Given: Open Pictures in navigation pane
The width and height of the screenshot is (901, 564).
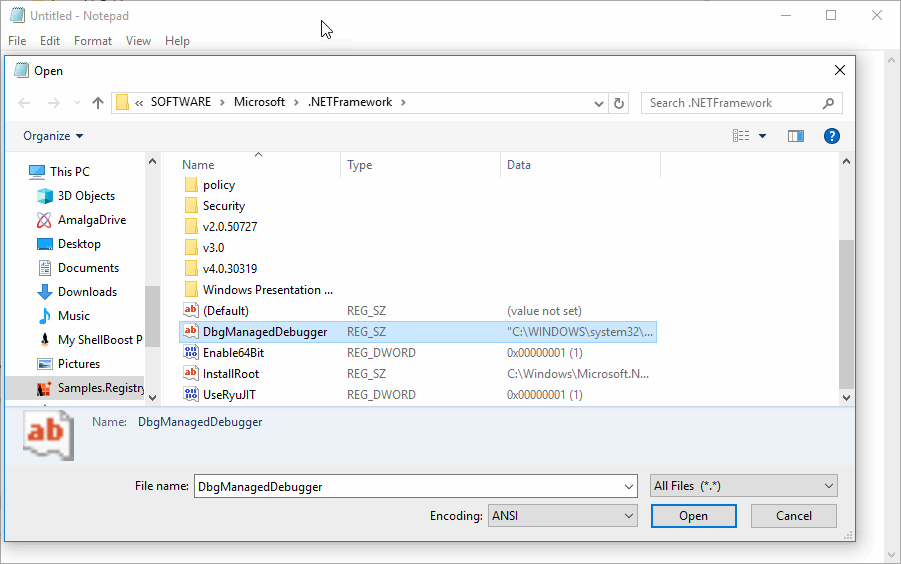Looking at the screenshot, I should click(x=68, y=364).
